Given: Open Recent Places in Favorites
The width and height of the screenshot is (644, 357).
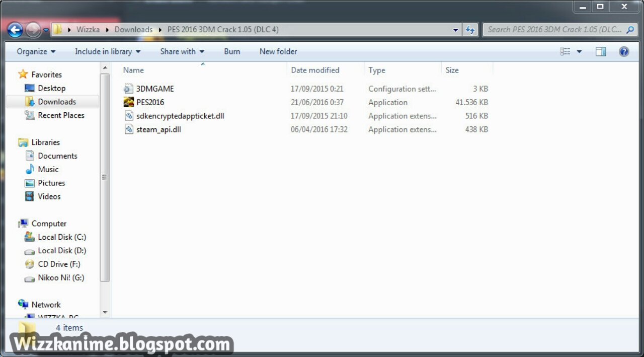Looking at the screenshot, I should coord(61,115).
